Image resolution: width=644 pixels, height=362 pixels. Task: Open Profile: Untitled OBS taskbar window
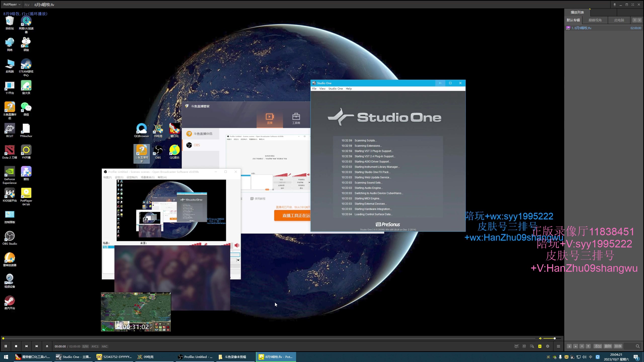point(195,357)
